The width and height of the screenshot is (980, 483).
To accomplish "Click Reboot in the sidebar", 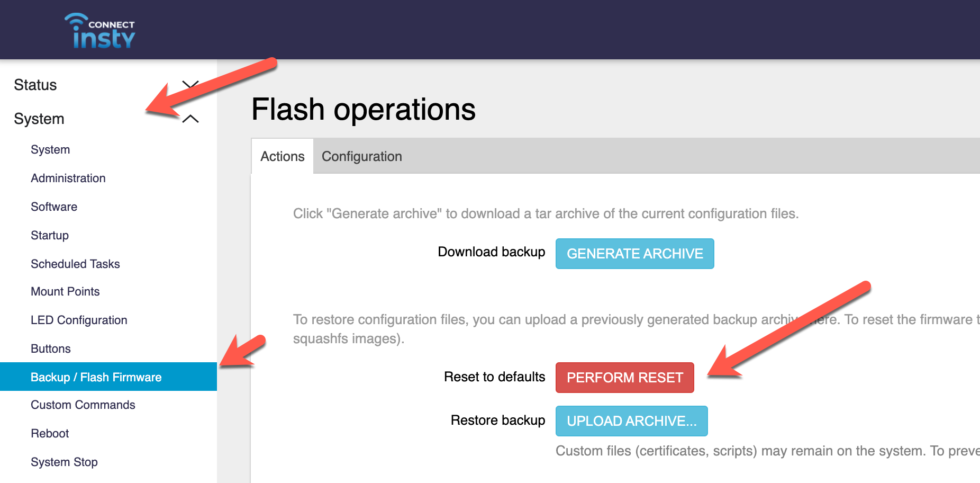I will tap(50, 433).
